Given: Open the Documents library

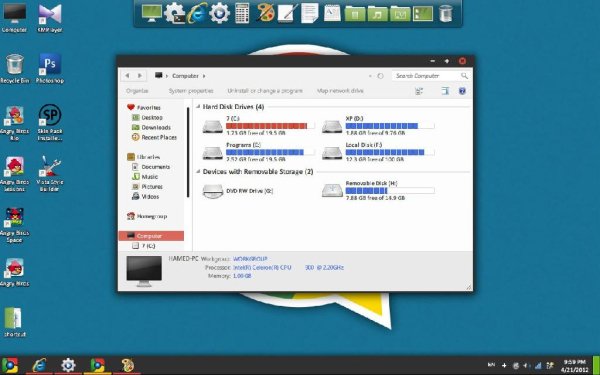Looking at the screenshot, I should click(151, 167).
